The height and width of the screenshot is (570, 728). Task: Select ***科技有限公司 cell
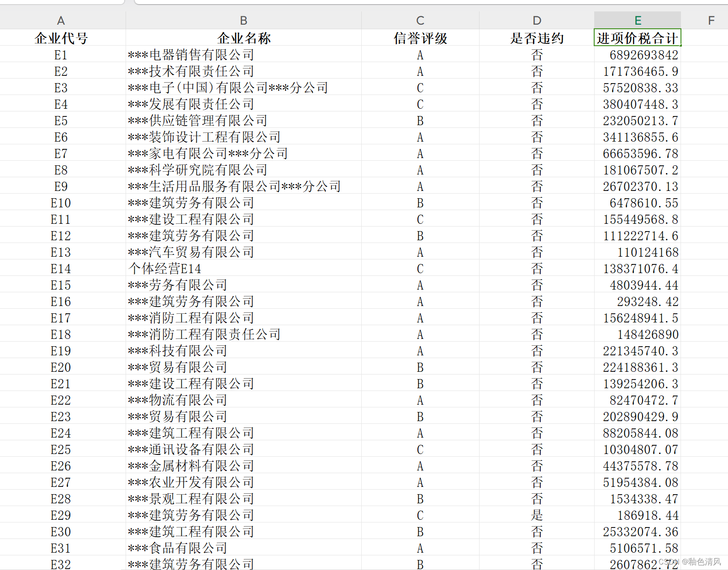(243, 351)
